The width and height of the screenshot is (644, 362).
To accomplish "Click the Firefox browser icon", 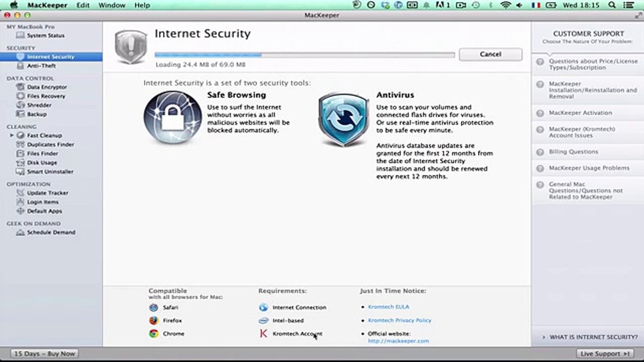I will [x=153, y=320].
